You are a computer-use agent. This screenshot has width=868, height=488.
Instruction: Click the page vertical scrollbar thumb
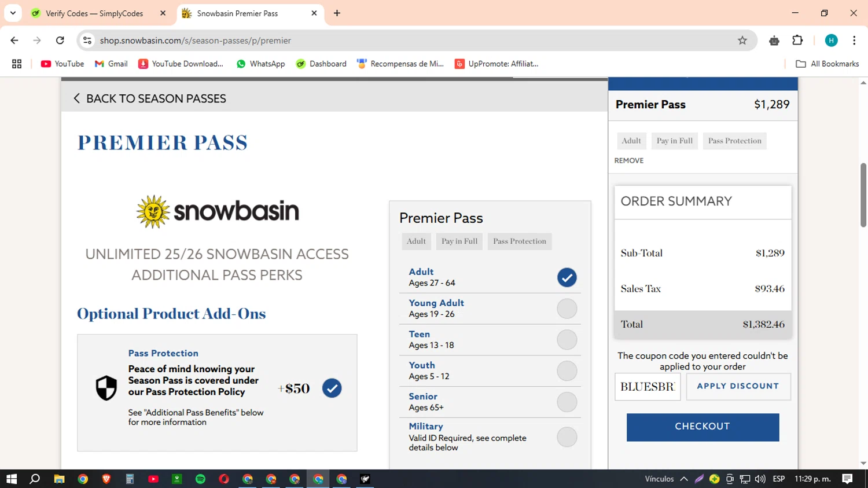click(863, 195)
